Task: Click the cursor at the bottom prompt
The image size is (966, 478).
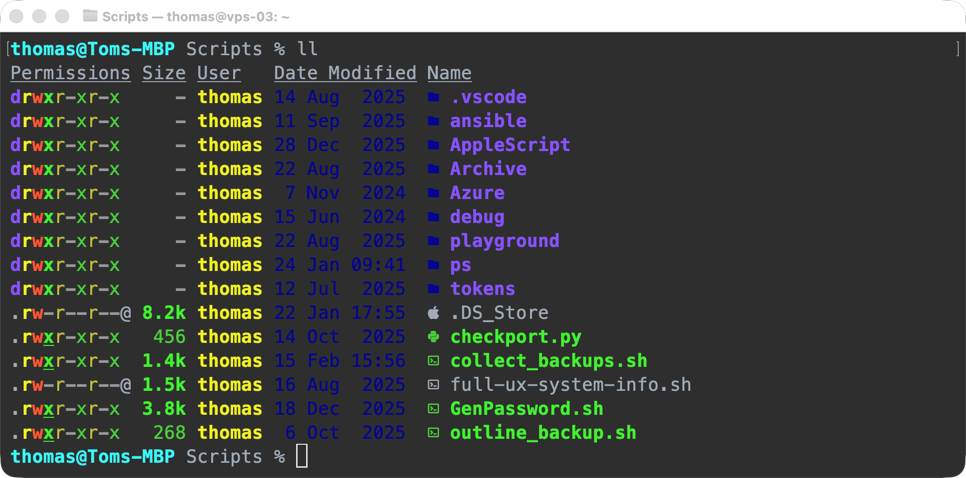Action: (302, 457)
